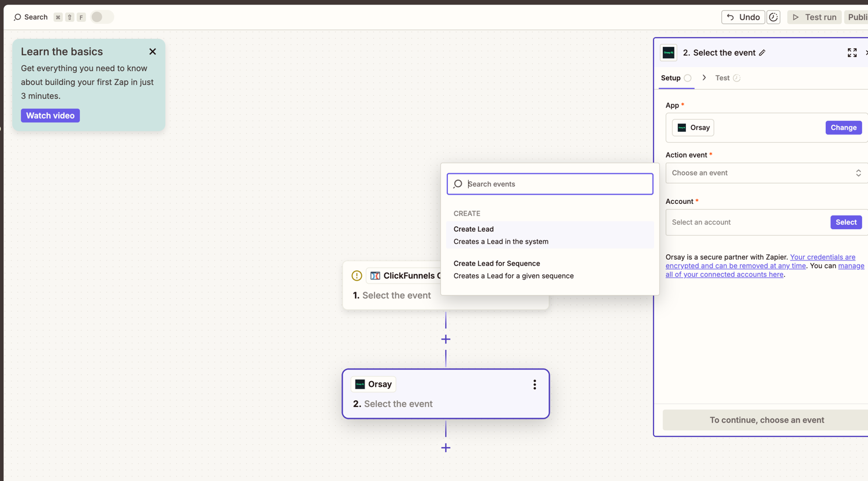Switch to the Setup tab
Viewport: 868px width, 481px height.
pyautogui.click(x=676, y=78)
